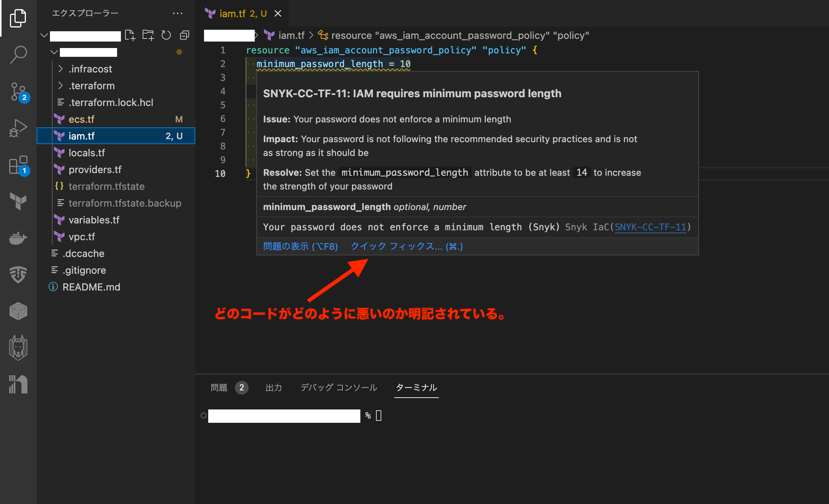Open the Terraform extension sidebar icon
Viewport: 829px width, 504px height.
(18, 201)
